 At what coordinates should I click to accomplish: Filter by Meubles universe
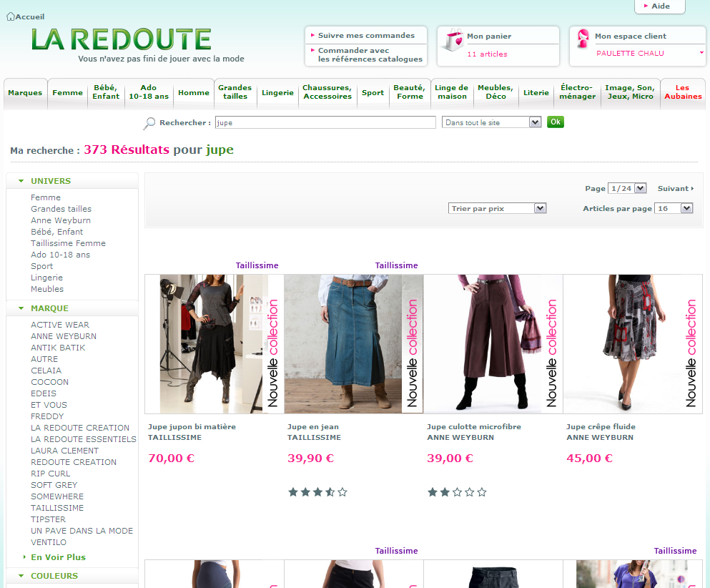pyautogui.click(x=47, y=289)
